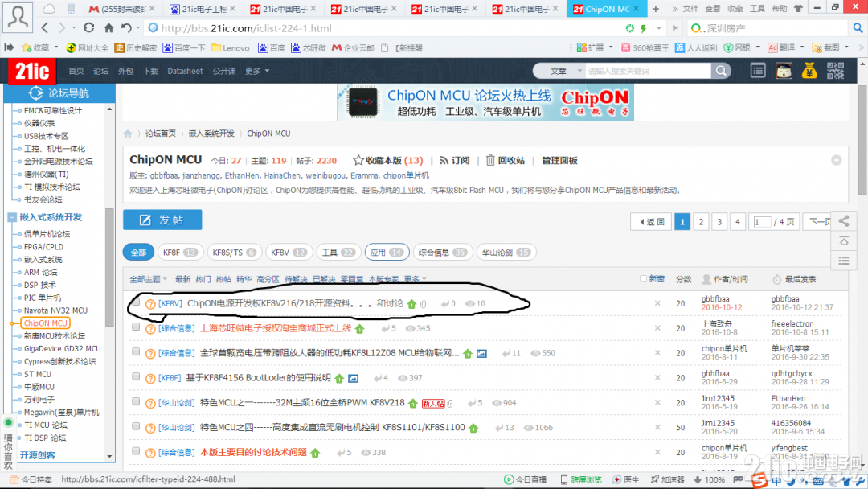
Task: Click the 发帖 new post button
Action: [162, 220]
